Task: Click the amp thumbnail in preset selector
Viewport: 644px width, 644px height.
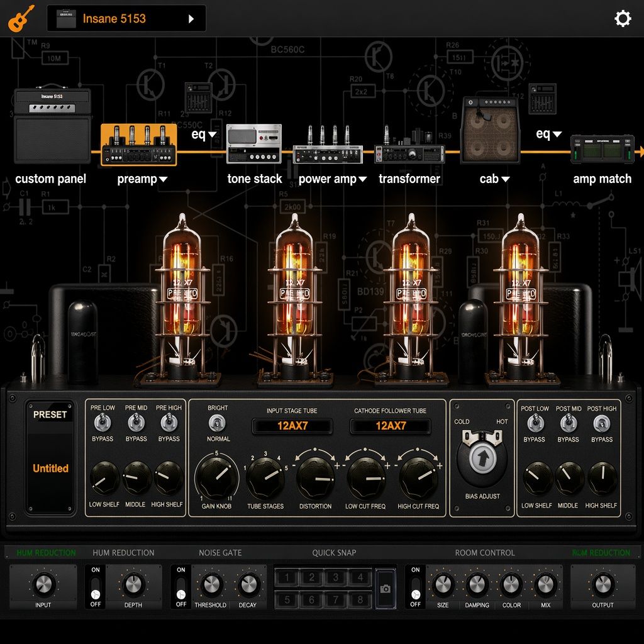Action: pos(66,18)
